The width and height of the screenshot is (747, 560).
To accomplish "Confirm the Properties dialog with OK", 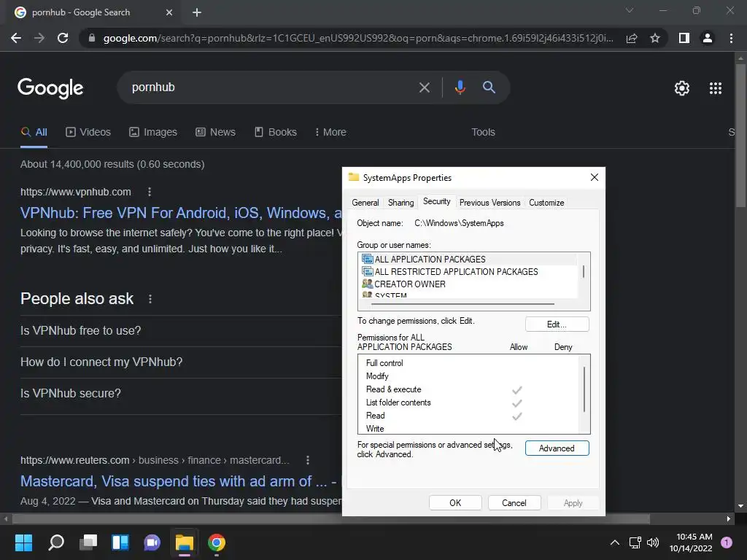I will (x=455, y=503).
